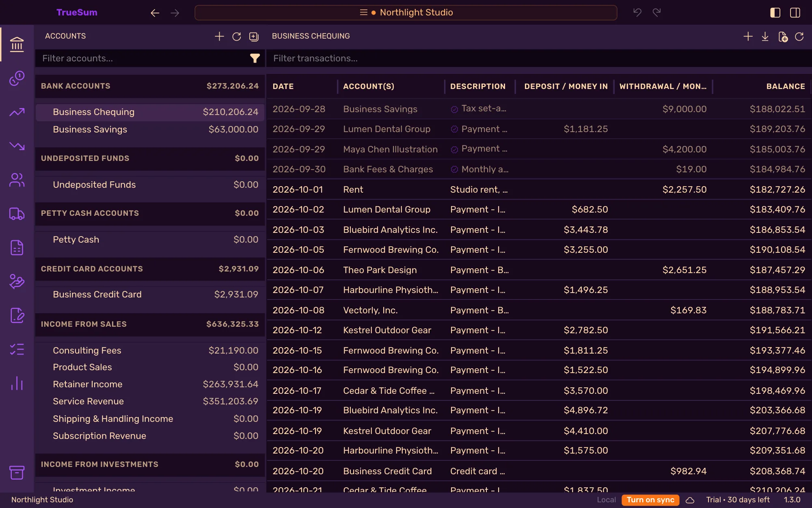This screenshot has height=508, width=812.
Task: Open the expenses trending-down sidebar icon
Action: (x=17, y=146)
